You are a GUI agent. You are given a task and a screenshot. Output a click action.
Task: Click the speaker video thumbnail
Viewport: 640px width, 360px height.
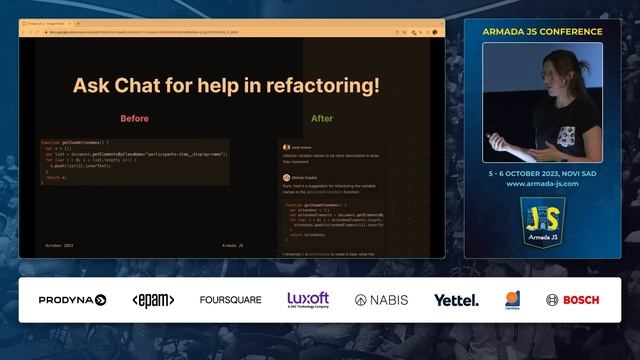click(x=542, y=102)
